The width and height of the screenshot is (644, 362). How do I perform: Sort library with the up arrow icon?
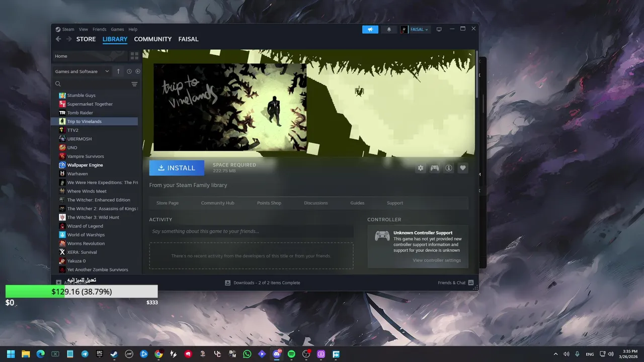coord(118,71)
